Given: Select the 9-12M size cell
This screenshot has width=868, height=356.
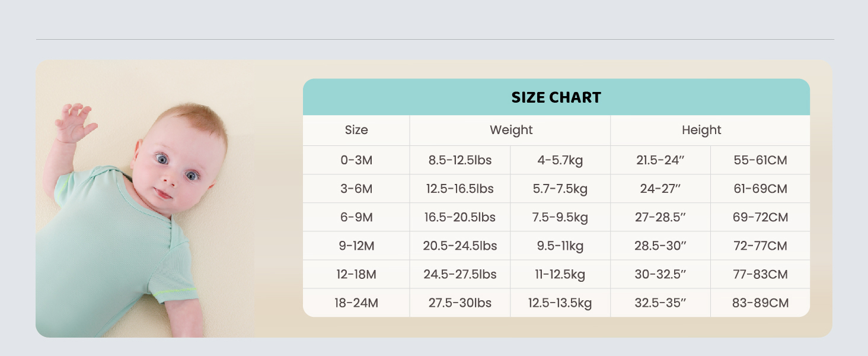Looking at the screenshot, I should 356,246.
